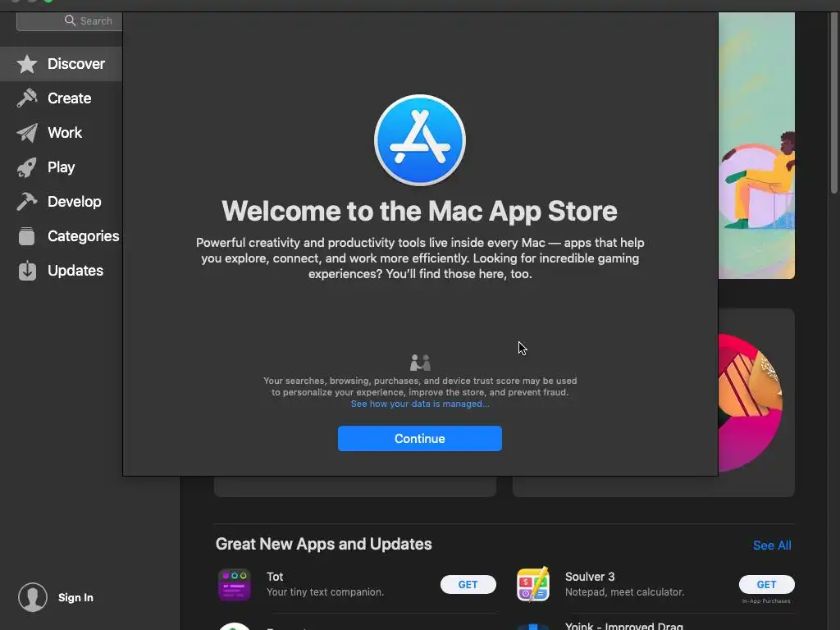Click the Continue button
Image resolution: width=840 pixels, height=630 pixels.
pos(420,438)
